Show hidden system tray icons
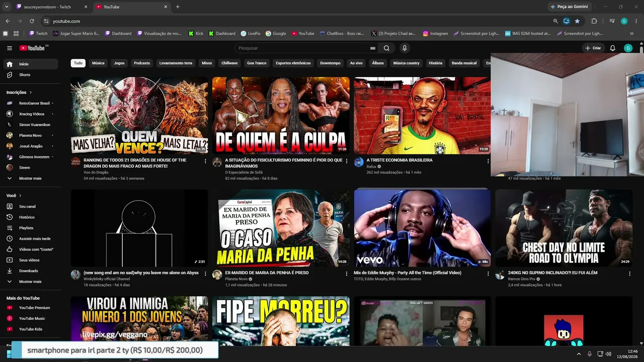The image size is (644, 362). tap(579, 354)
